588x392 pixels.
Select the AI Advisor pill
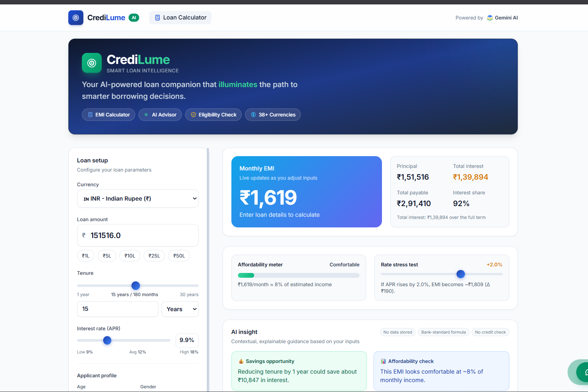pyautogui.click(x=160, y=115)
